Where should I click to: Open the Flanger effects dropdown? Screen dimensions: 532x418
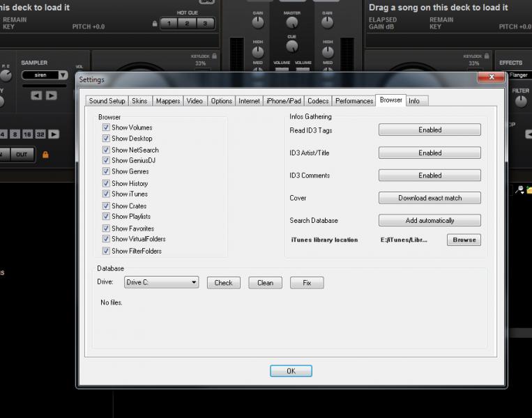click(519, 75)
